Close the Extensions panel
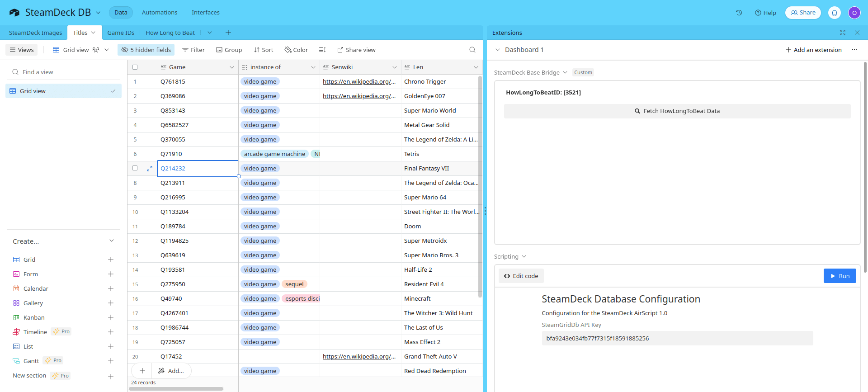 click(857, 33)
